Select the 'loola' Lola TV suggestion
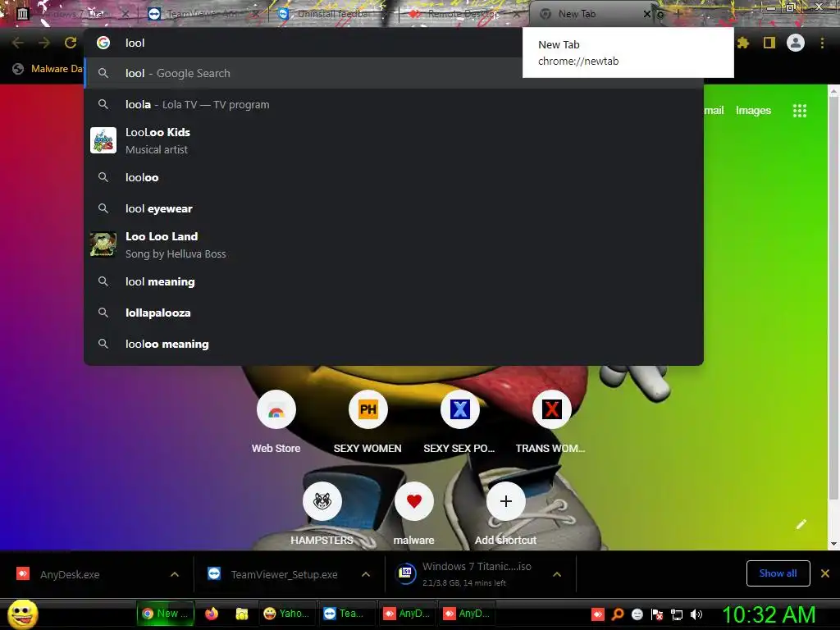The image size is (840, 630). click(x=394, y=104)
